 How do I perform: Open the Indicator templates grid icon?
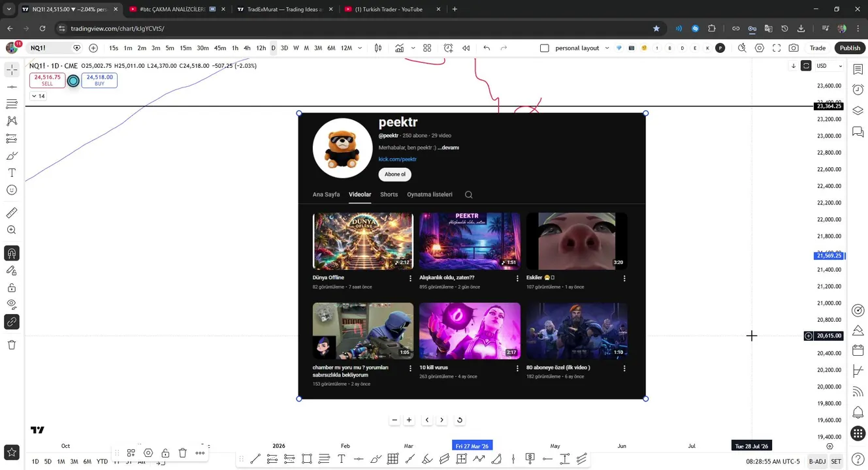pos(427,48)
